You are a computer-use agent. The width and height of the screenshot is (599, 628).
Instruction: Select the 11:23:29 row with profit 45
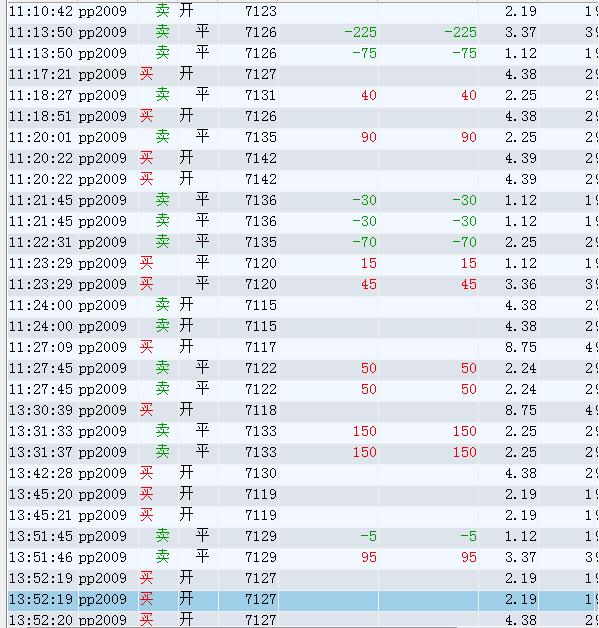303,284
